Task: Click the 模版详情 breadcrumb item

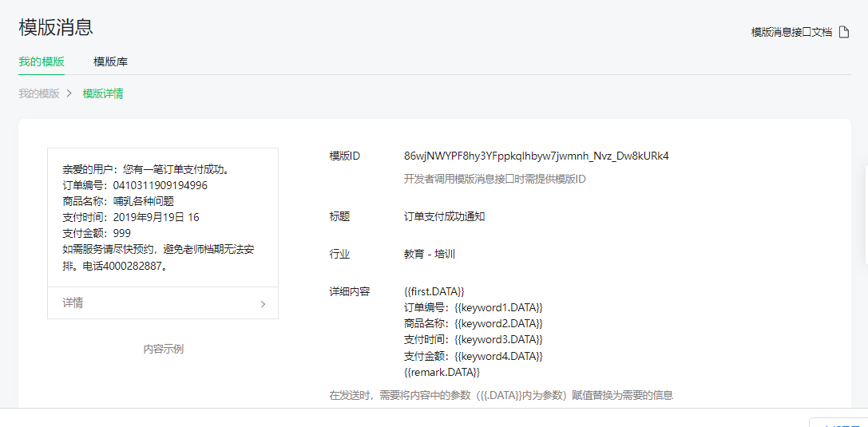Action: pos(103,93)
